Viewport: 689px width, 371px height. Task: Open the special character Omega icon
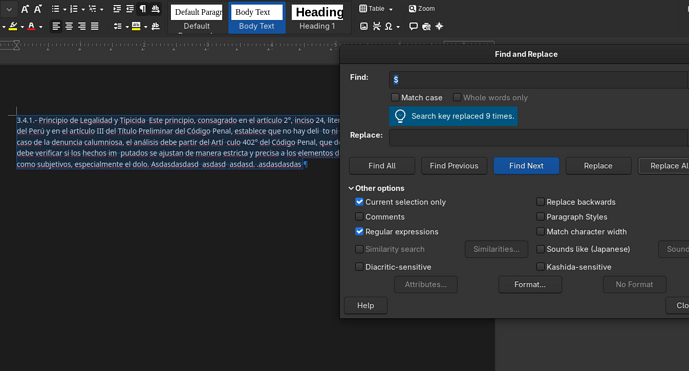(x=388, y=26)
